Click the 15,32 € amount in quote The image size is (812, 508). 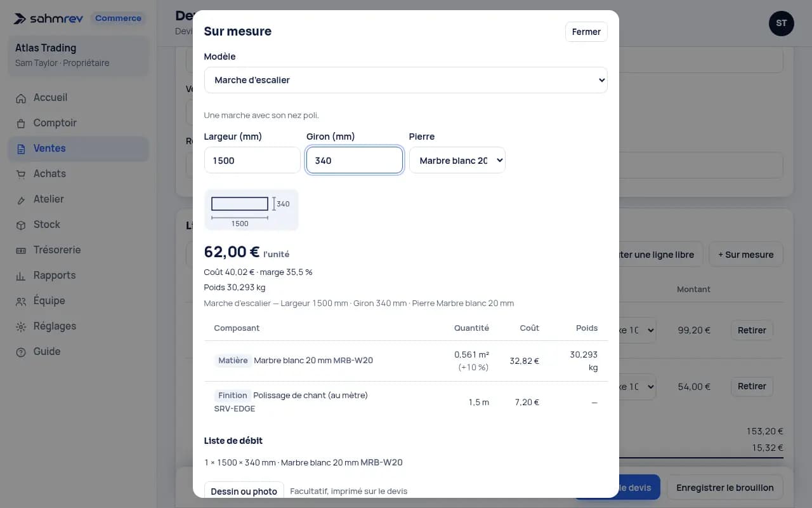pyautogui.click(x=767, y=448)
